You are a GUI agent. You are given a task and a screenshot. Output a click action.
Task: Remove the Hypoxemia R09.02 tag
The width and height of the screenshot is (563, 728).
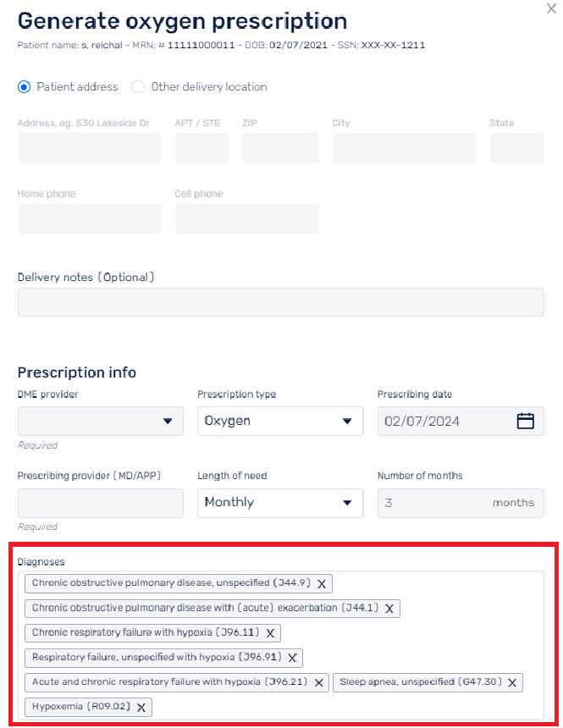[141, 708]
